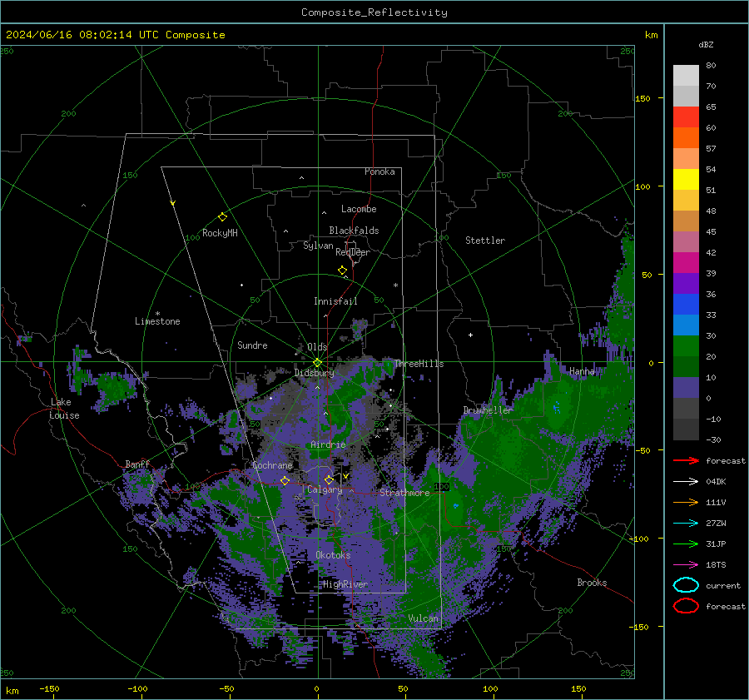The width and height of the screenshot is (749, 700).
Task: Click the Sundre map label
Action: coord(252,345)
